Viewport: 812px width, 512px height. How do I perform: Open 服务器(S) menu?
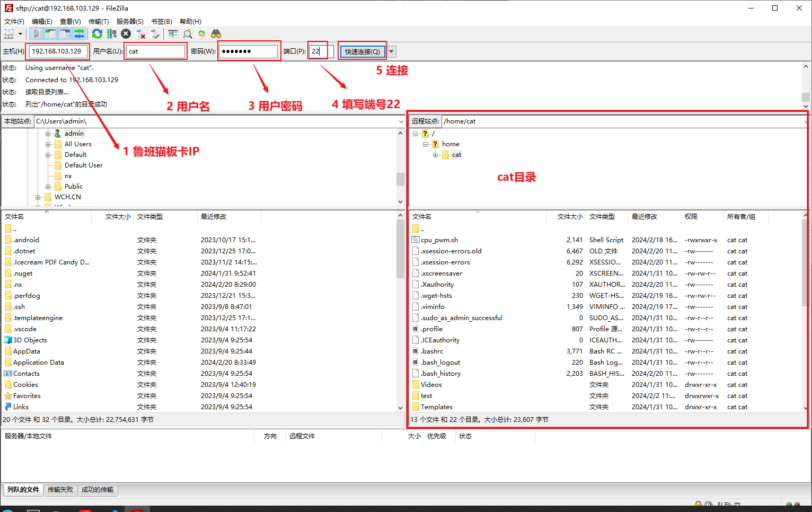point(130,21)
